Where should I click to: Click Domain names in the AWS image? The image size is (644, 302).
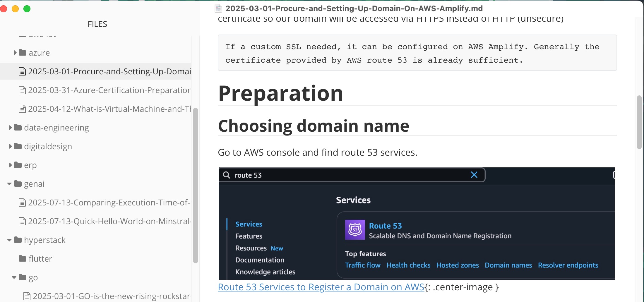[508, 265]
